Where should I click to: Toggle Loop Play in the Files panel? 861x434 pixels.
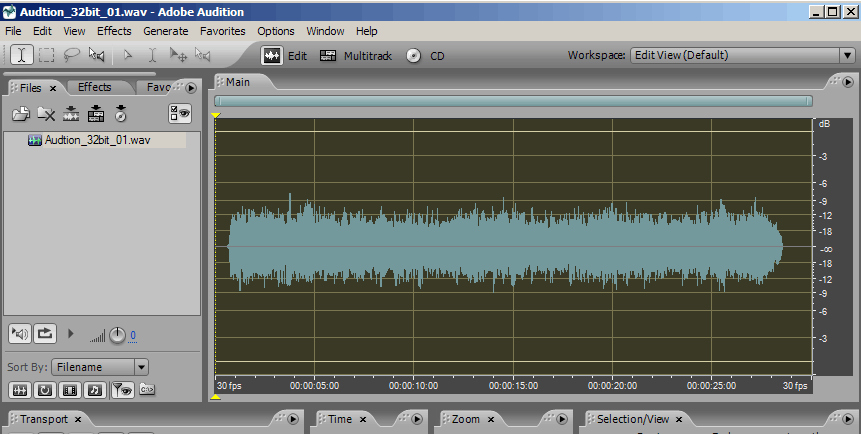point(45,333)
